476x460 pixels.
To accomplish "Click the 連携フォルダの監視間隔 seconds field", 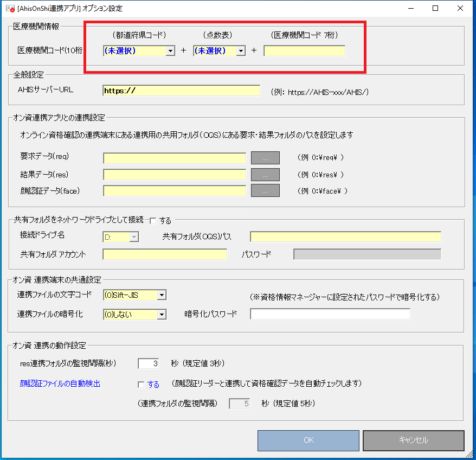I will [x=240, y=404].
